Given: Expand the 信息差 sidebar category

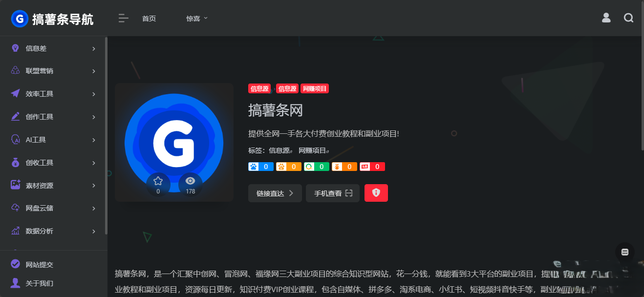Looking at the screenshot, I should click(53, 48).
